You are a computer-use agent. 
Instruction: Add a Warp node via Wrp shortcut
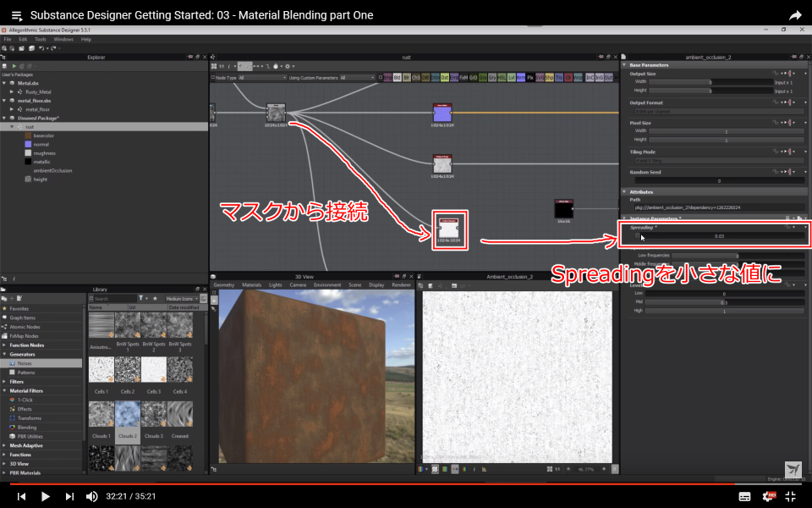(x=578, y=78)
